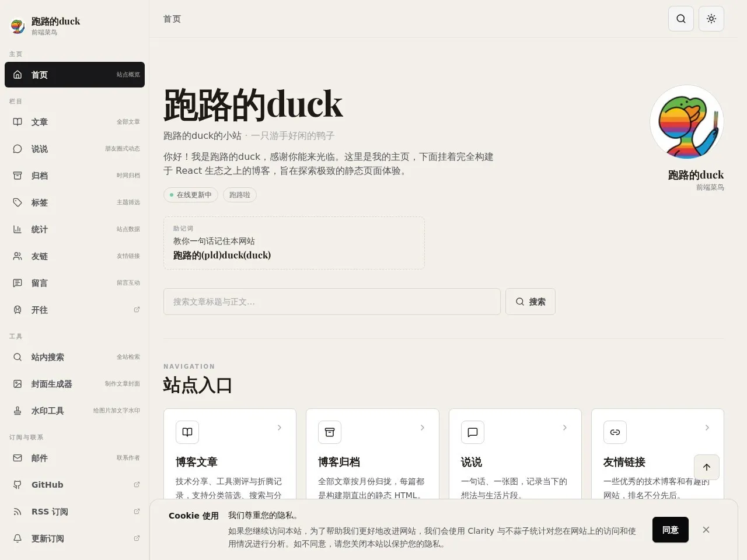Click the 在线更新中 status badge
Screen dimensions: 747x560
[x=191, y=195]
